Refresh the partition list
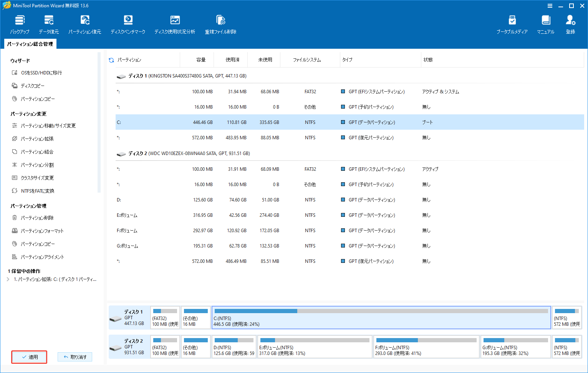The width and height of the screenshot is (588, 373). (111, 59)
